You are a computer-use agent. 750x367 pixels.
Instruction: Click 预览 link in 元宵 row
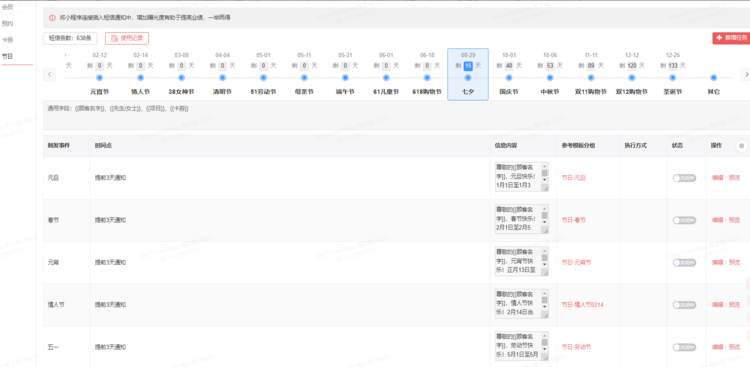click(x=734, y=262)
